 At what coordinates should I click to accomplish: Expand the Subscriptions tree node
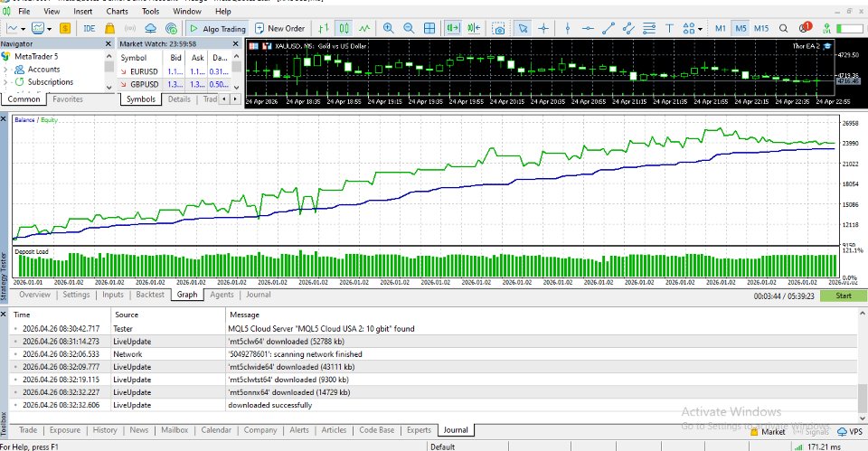point(6,82)
